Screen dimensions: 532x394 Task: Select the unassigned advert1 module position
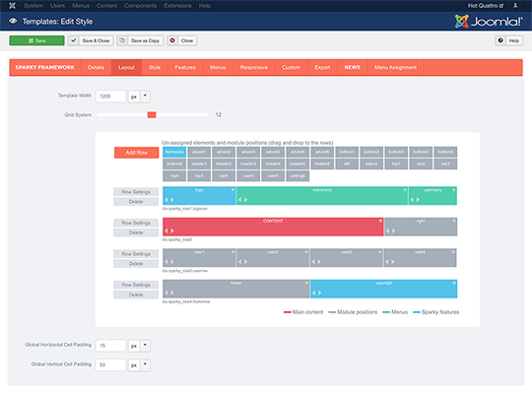click(x=199, y=152)
